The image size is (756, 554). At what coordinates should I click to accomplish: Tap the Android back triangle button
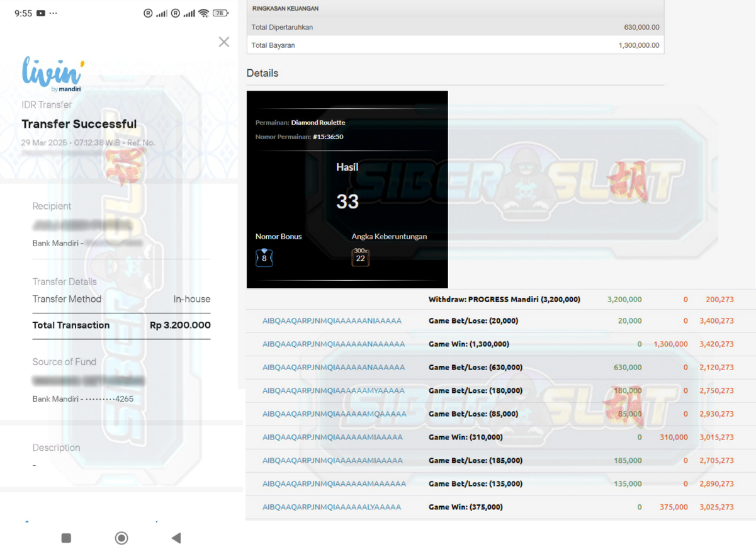click(176, 538)
